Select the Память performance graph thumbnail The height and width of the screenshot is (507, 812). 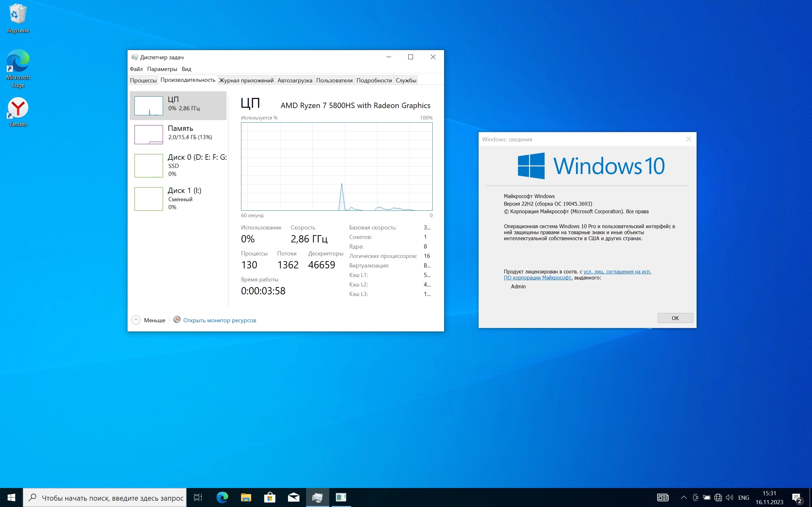[149, 134]
